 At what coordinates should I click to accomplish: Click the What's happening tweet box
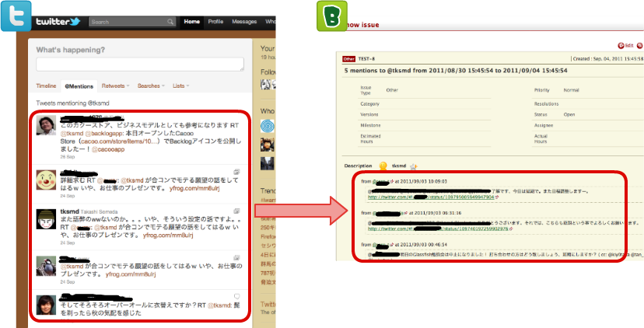tap(140, 64)
